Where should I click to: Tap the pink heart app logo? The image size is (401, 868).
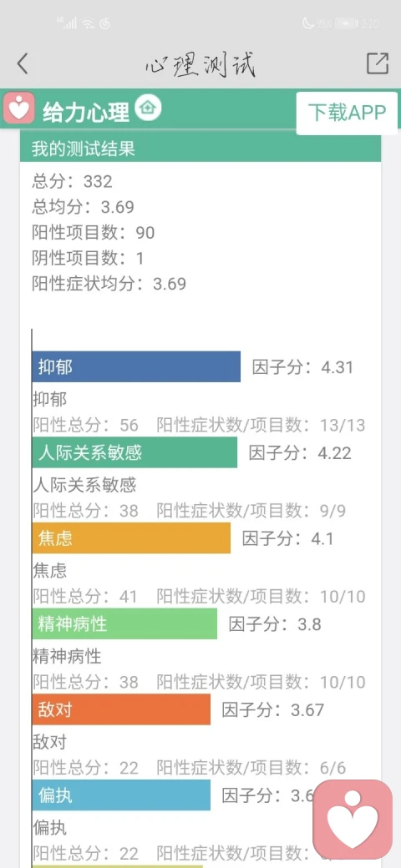click(19, 108)
